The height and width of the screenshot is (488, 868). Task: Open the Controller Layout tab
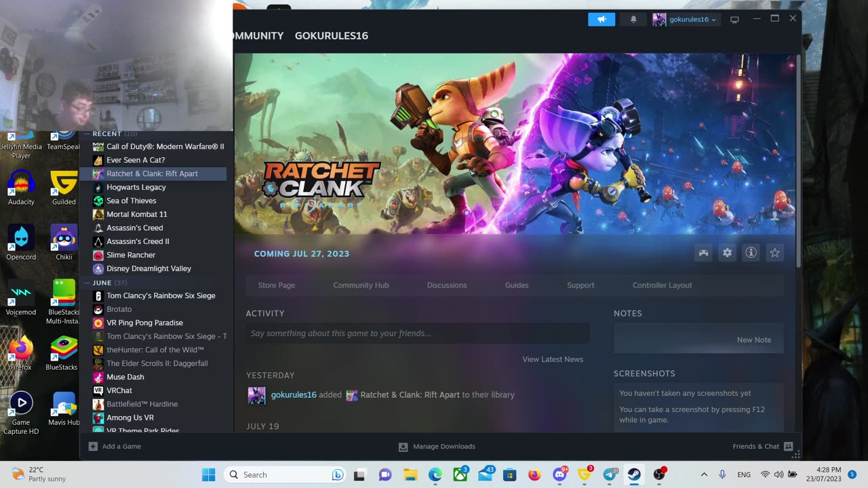coord(663,285)
